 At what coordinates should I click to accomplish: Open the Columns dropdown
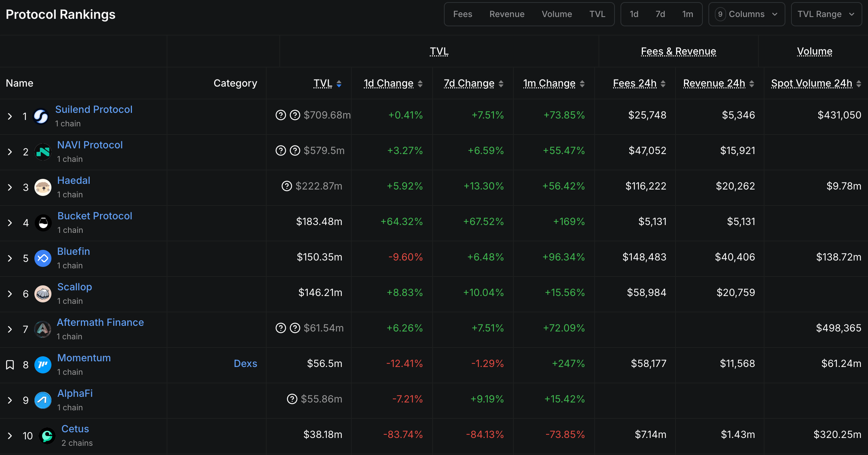coord(746,14)
